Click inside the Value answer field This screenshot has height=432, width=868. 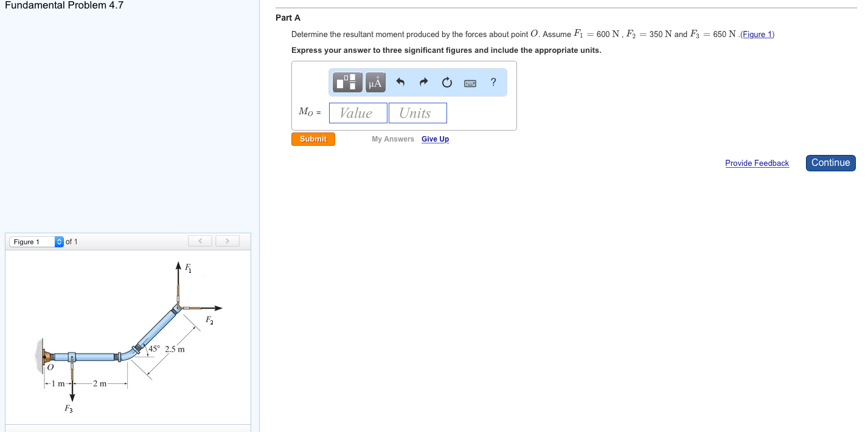click(358, 112)
